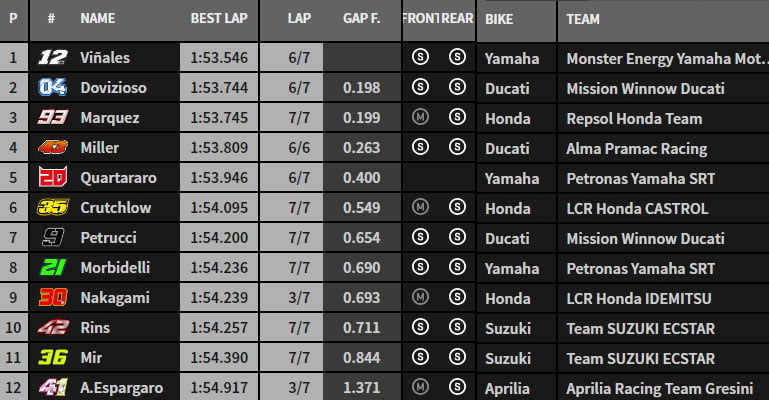
Task: Click Viñales' soft rear tyre icon
Action: coord(457,58)
